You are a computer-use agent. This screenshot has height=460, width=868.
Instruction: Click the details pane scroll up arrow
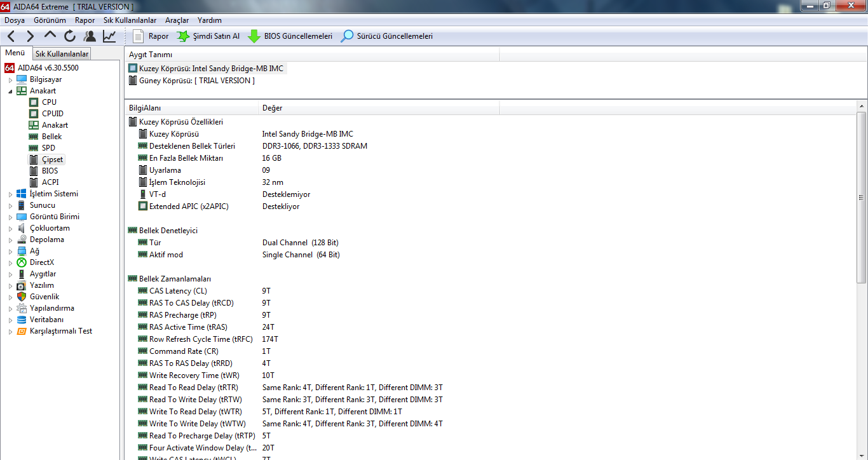coord(862,105)
